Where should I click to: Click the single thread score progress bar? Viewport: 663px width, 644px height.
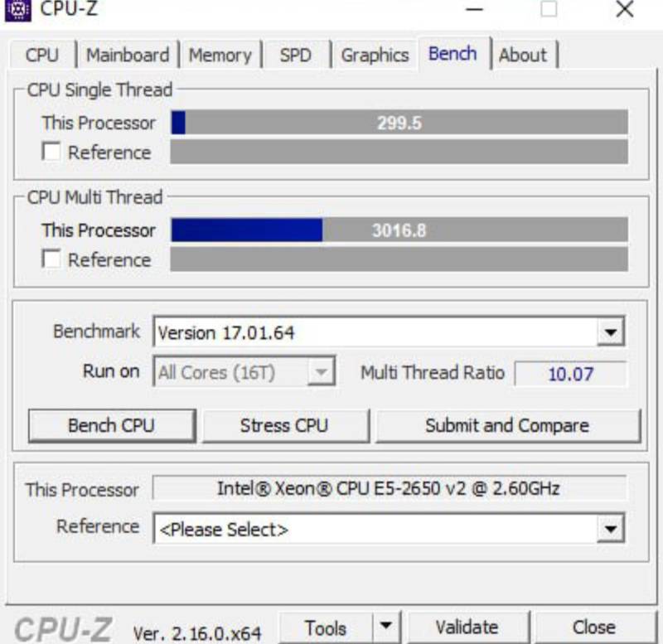coord(399,123)
